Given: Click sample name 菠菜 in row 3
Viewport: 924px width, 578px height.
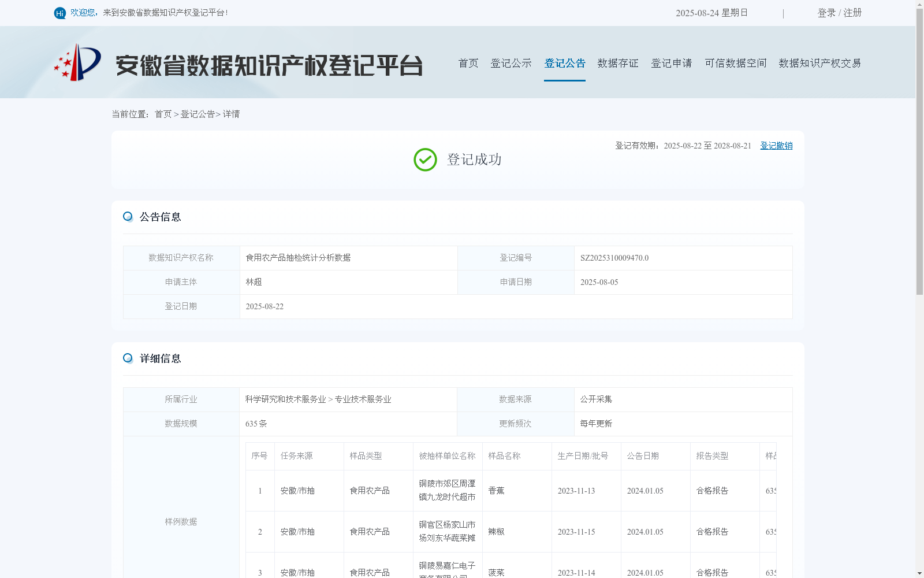Looking at the screenshot, I should point(496,573).
